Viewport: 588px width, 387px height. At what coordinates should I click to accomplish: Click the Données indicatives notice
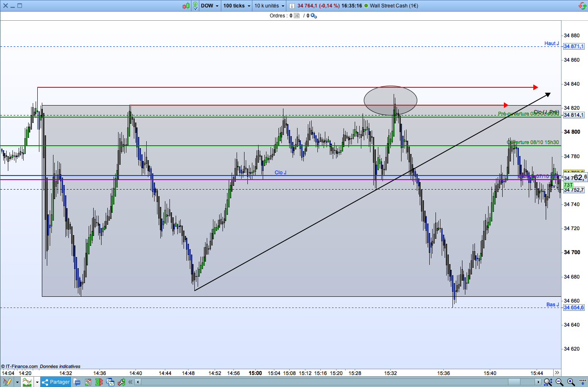[x=60, y=366]
